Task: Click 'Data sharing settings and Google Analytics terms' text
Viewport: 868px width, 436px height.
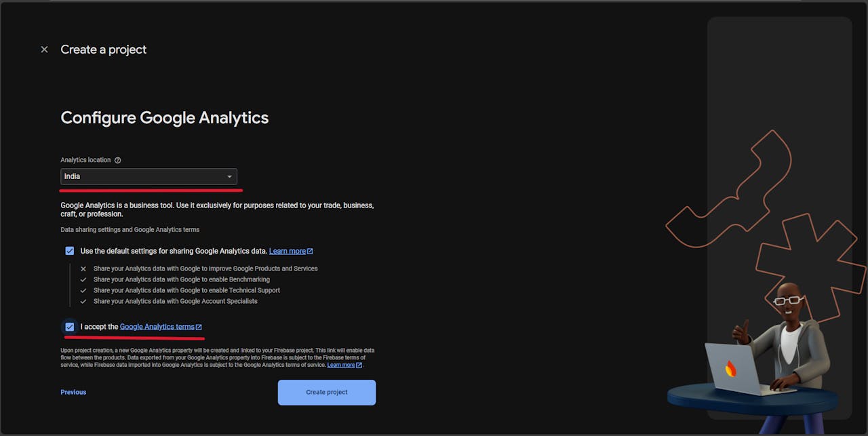Action: click(x=130, y=230)
